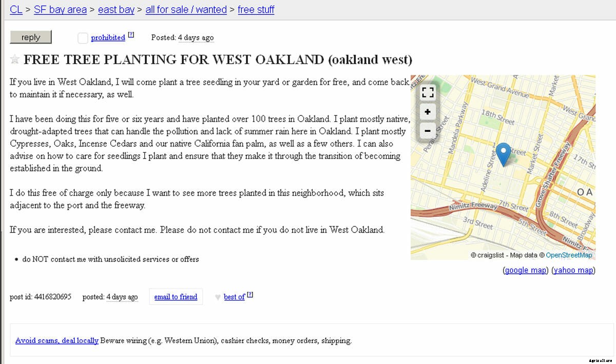Open the [?] help beside prohibited
The image size is (616, 364).
[x=130, y=34]
